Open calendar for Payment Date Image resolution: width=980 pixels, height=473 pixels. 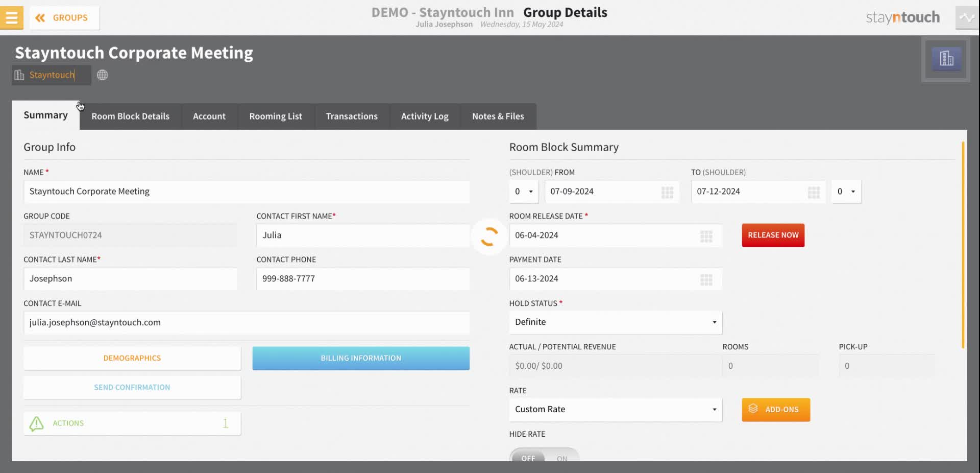tap(706, 280)
